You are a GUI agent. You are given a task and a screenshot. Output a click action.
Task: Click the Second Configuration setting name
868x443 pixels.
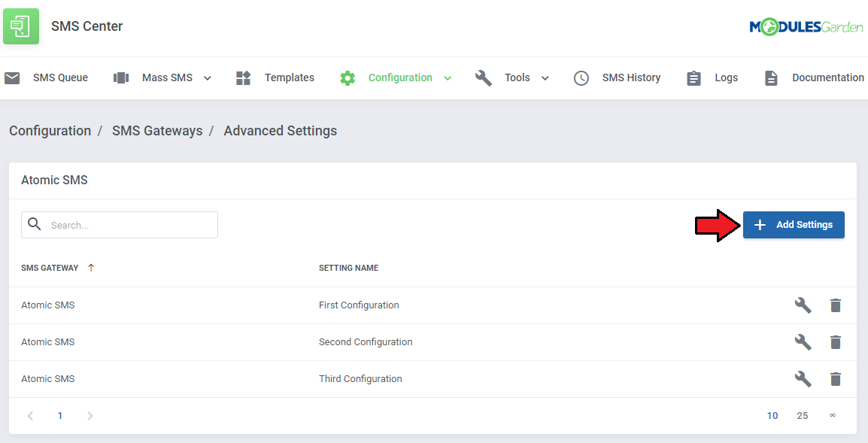point(366,342)
